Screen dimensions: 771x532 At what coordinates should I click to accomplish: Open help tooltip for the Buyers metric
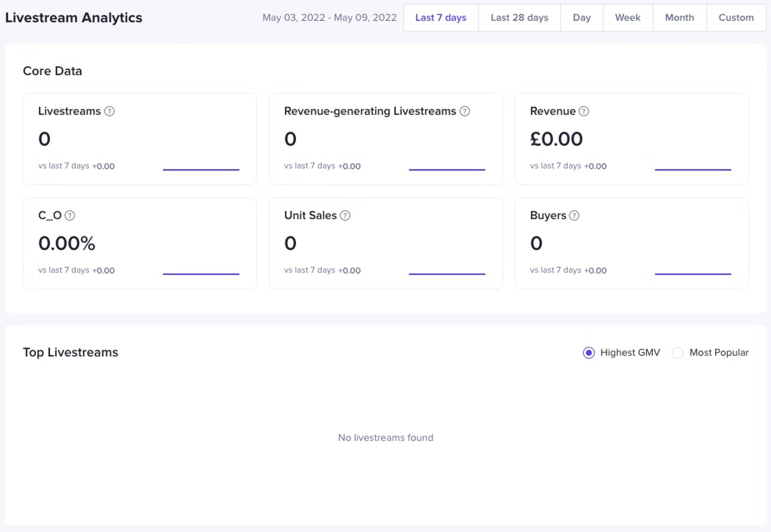(573, 215)
